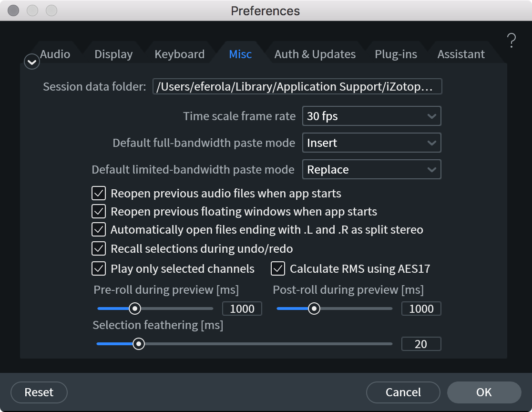The height and width of the screenshot is (412, 532).
Task: Click the circled chevron icon beside Audio tab
Action: (32, 62)
